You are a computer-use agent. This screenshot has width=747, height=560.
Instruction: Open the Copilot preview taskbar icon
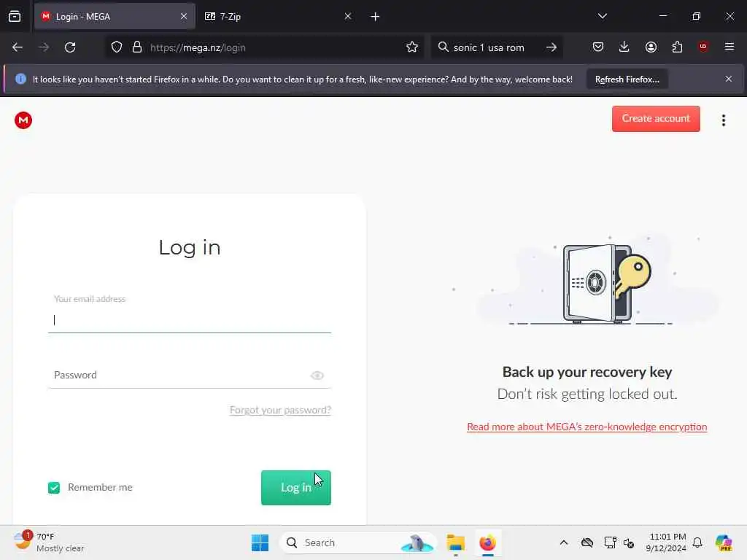coord(723,542)
